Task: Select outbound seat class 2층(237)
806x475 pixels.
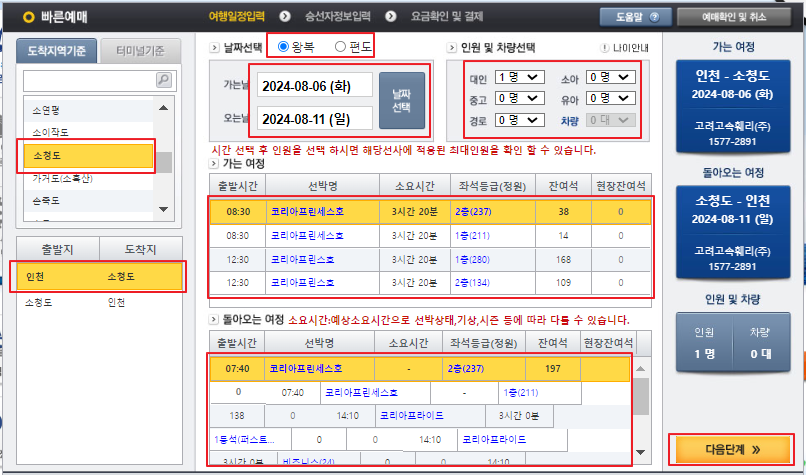Action: click(472, 212)
